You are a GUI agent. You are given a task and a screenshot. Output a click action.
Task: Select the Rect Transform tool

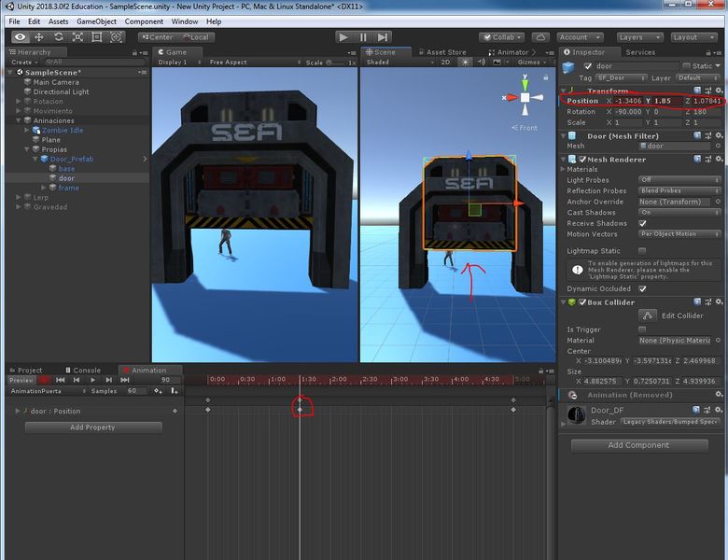click(x=96, y=37)
